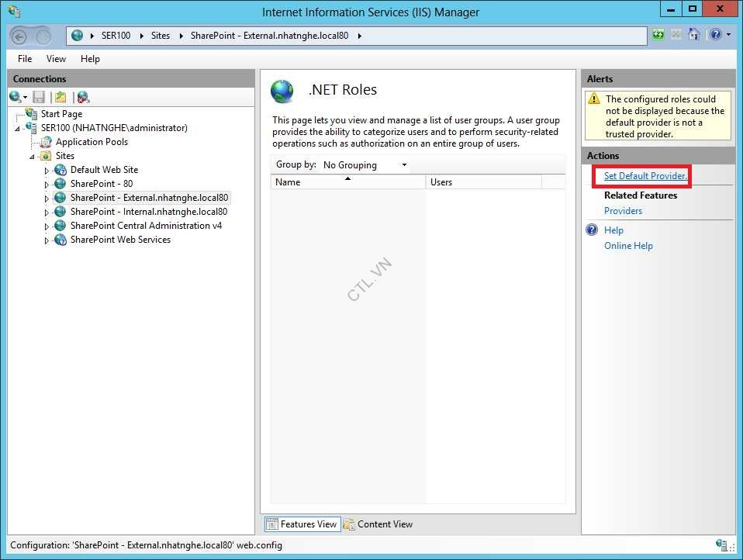The image size is (743, 560).
Task: Click the .NET Roles globe icon
Action: [282, 91]
